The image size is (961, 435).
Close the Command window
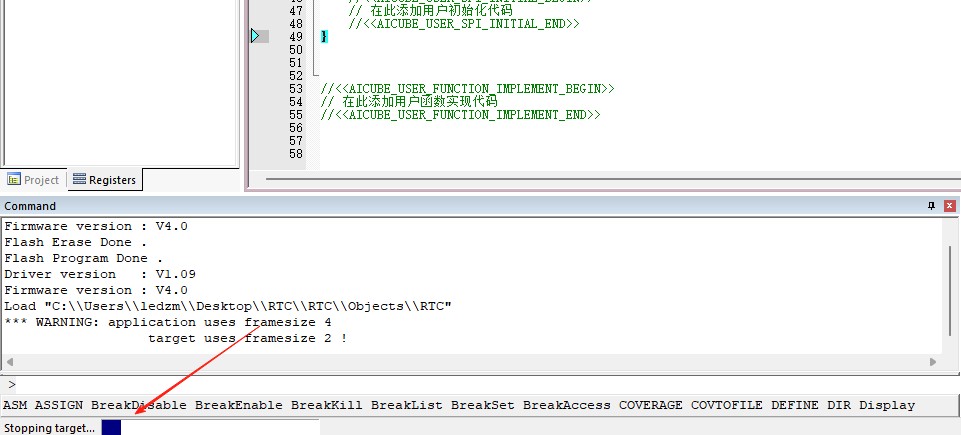pos(949,206)
